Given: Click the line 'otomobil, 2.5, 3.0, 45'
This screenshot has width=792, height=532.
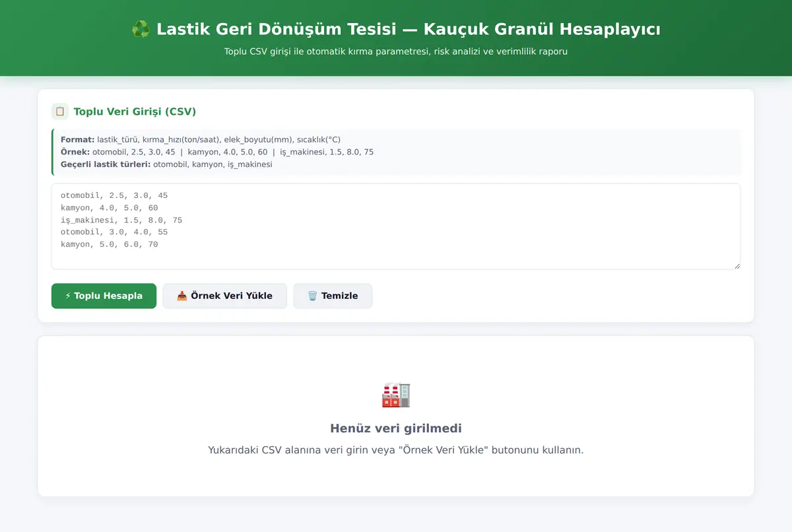Looking at the screenshot, I should pyautogui.click(x=114, y=195).
